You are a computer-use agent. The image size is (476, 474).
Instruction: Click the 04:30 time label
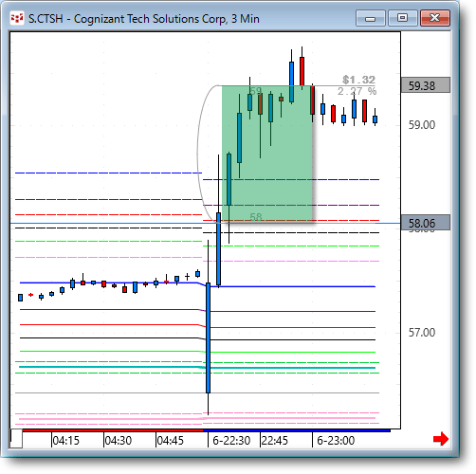coord(118,441)
